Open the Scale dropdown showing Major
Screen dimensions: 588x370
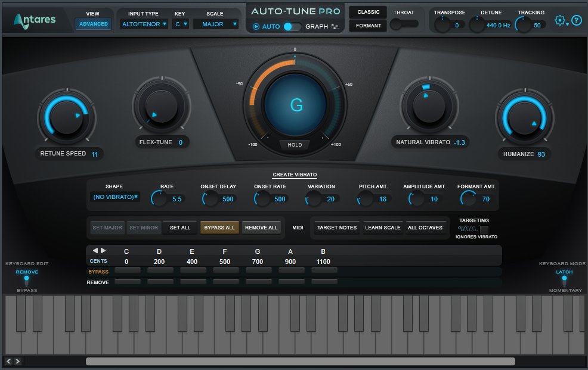pos(215,24)
